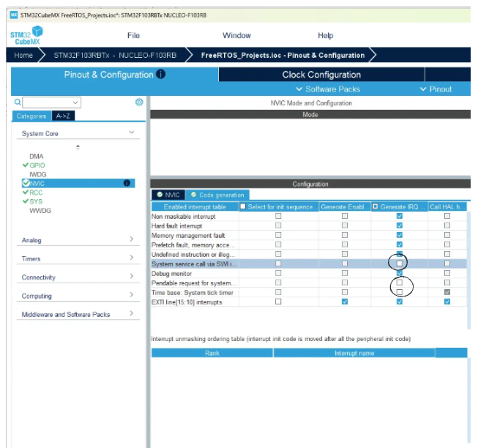
Task: Click the Mode section header bar
Action: [310, 115]
